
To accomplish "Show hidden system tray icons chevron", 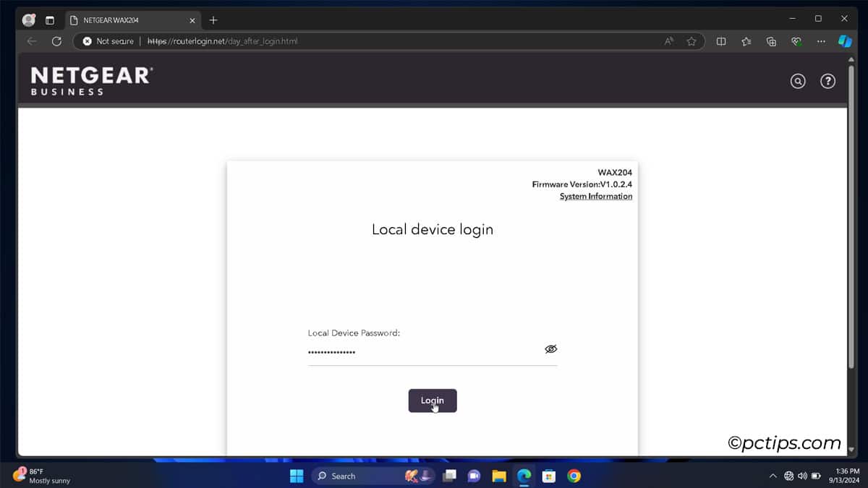I will click(773, 476).
